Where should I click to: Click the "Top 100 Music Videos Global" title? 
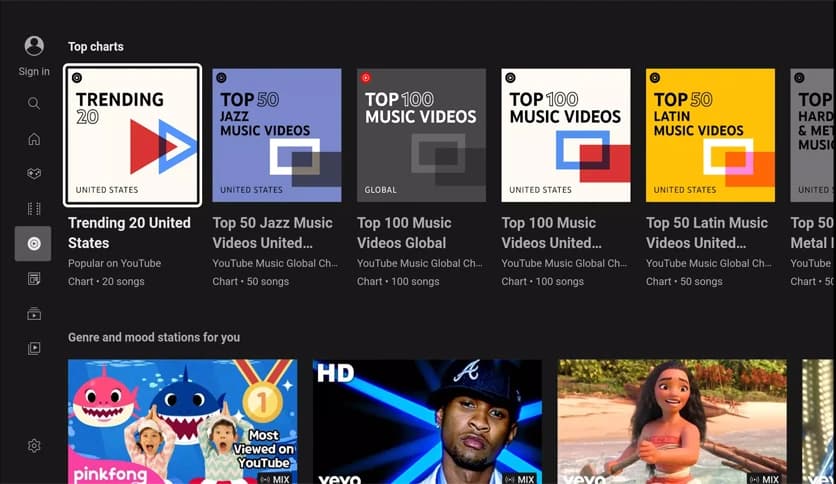(404, 233)
